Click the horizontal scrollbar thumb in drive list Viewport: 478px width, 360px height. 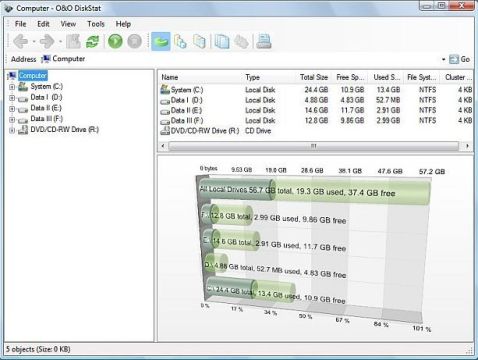pyautogui.click(x=314, y=146)
